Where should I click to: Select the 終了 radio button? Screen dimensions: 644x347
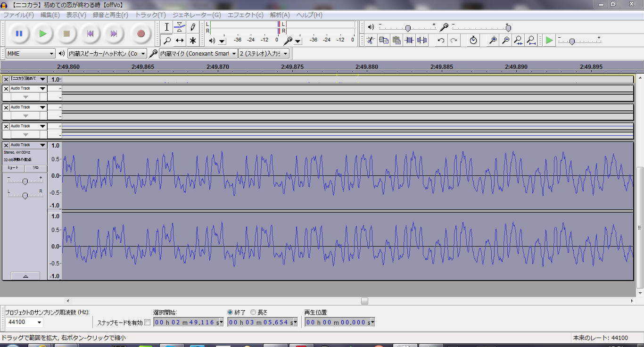coord(230,312)
